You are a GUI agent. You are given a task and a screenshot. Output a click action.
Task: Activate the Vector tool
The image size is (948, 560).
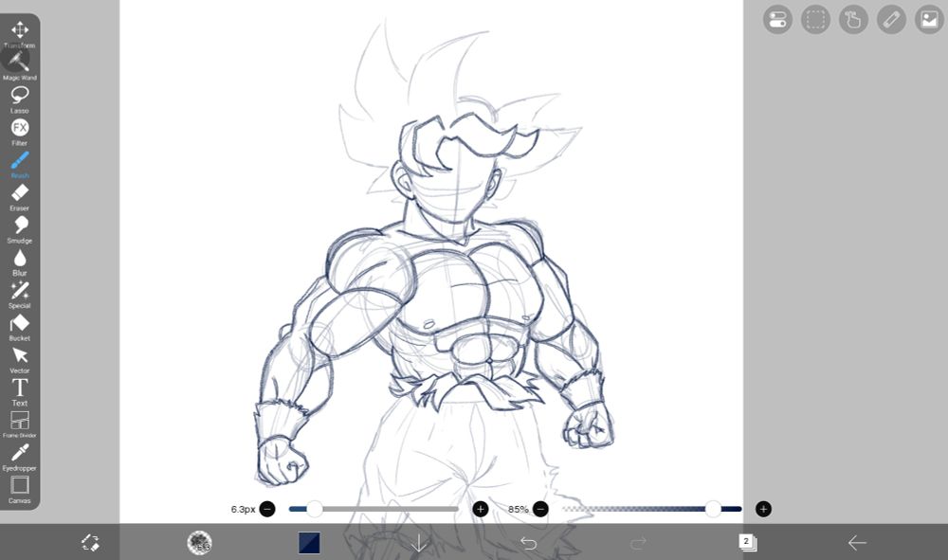click(19, 360)
